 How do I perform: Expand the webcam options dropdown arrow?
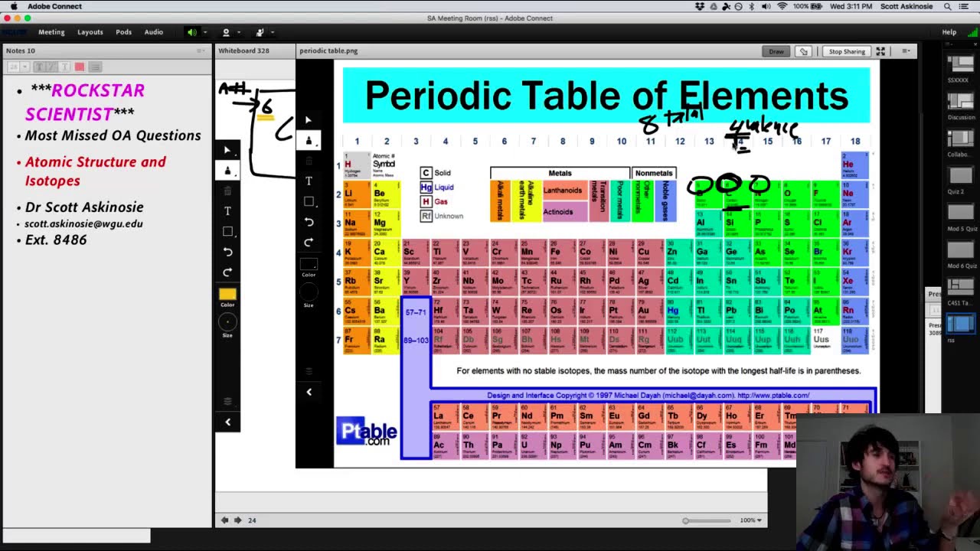[x=239, y=32]
